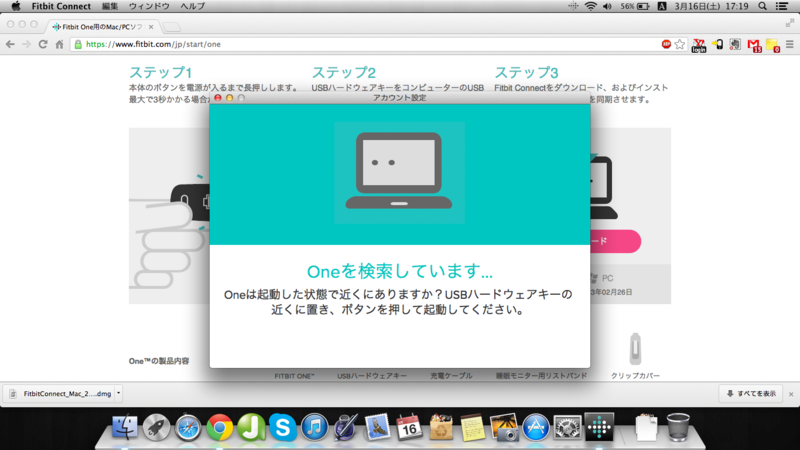The height and width of the screenshot is (450, 800).
Task: Open Stickies notes icon in Dock
Action: pos(472,427)
